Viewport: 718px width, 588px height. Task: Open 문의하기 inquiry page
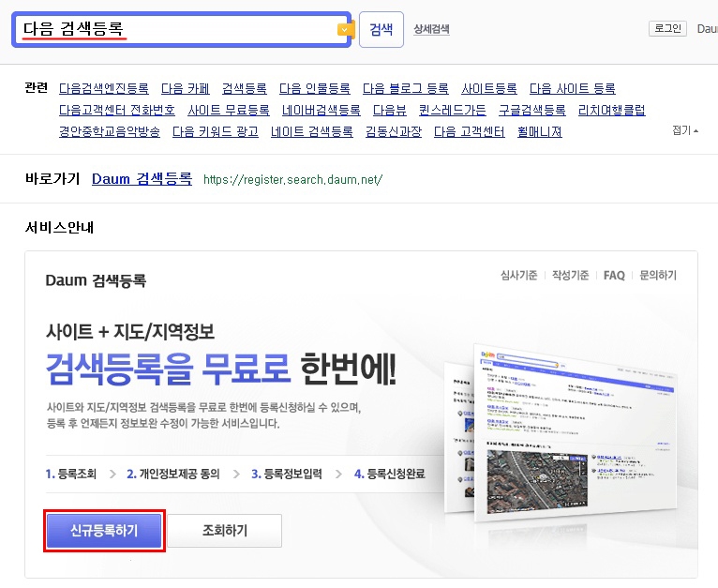pos(658,276)
